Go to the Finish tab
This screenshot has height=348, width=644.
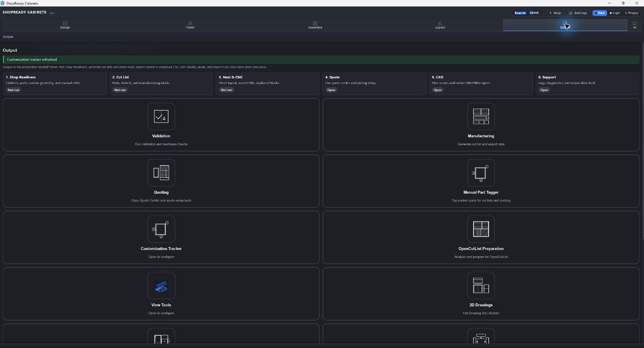(190, 25)
